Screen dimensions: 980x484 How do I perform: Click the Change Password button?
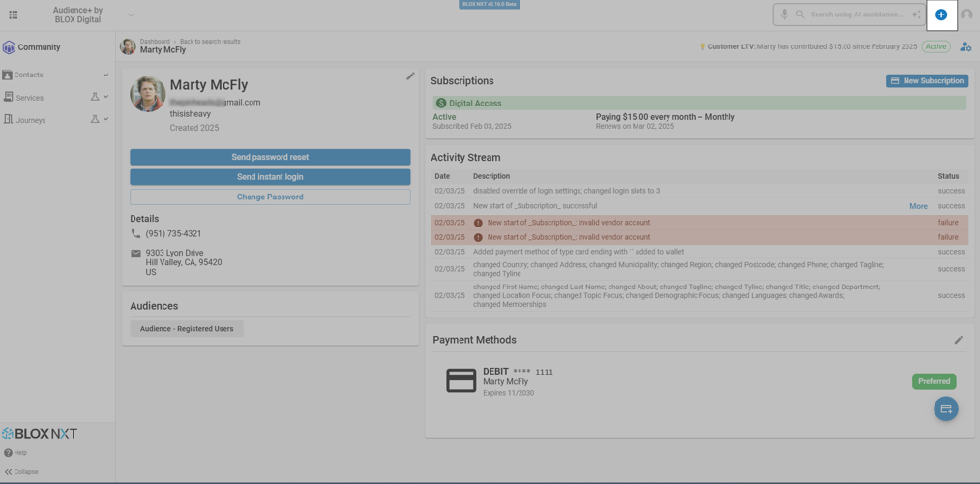pyautogui.click(x=270, y=197)
